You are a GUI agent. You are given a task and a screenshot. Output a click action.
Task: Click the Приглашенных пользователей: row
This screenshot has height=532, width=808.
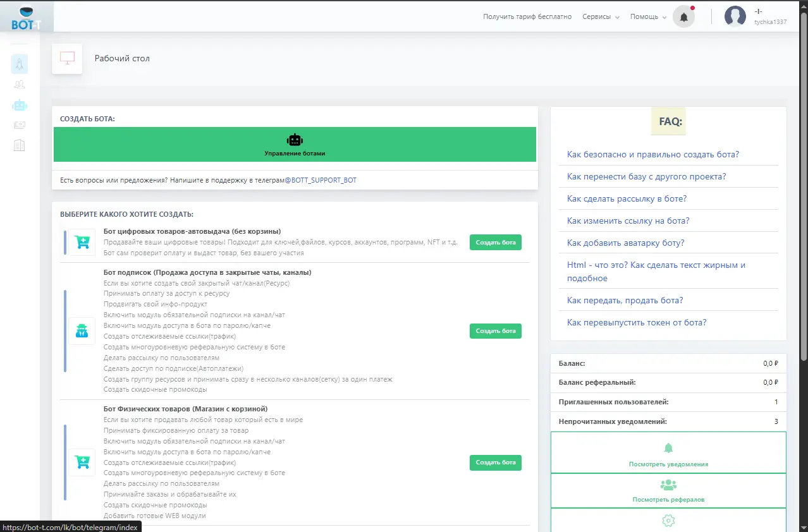[668, 402]
